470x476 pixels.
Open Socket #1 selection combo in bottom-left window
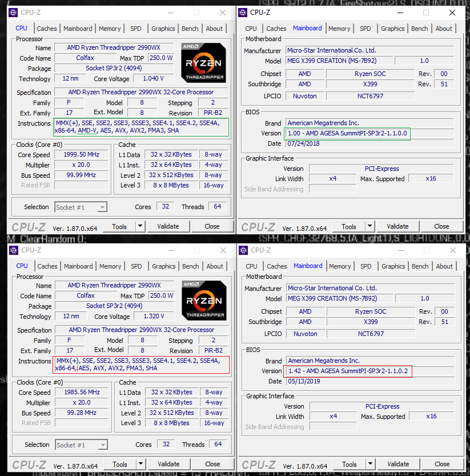point(81,445)
